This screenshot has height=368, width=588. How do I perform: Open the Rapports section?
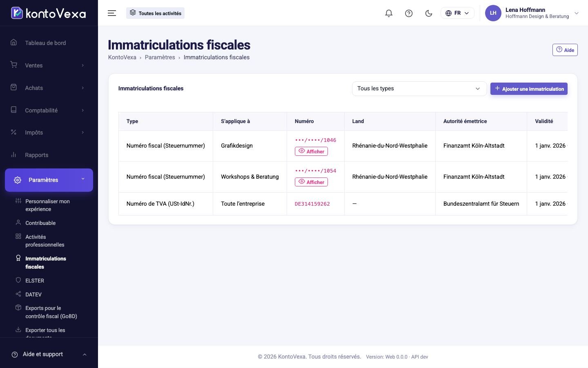pos(49,155)
